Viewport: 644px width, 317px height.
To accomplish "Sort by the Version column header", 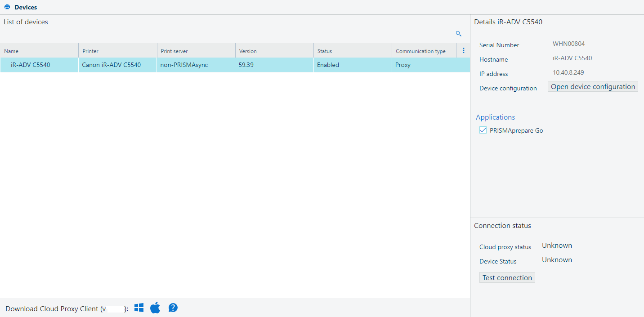I will (x=274, y=51).
